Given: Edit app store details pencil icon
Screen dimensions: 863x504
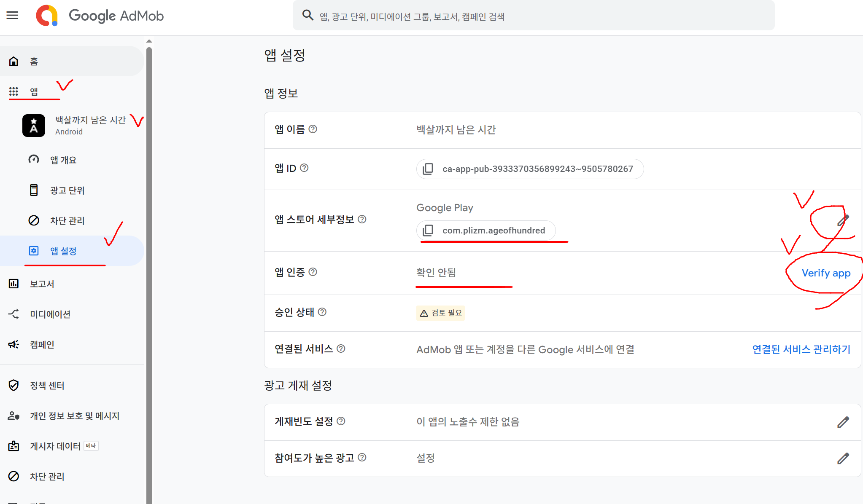Looking at the screenshot, I should (x=843, y=220).
